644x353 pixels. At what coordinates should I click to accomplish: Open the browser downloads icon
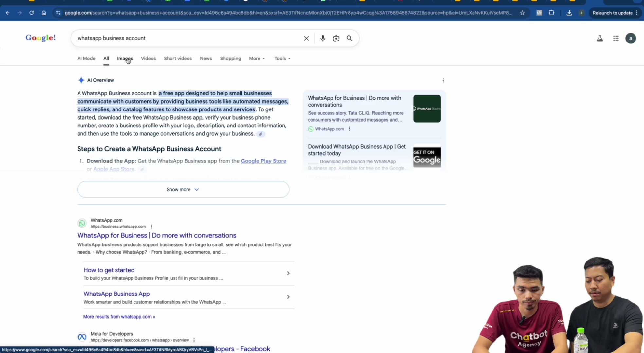569,13
